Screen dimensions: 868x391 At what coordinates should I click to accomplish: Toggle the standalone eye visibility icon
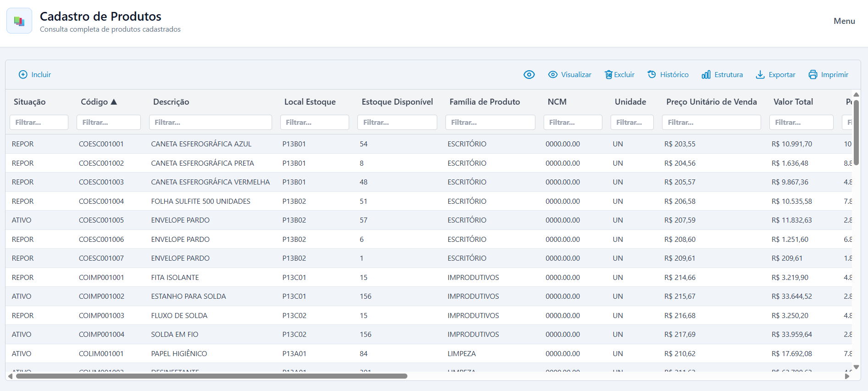click(x=529, y=74)
